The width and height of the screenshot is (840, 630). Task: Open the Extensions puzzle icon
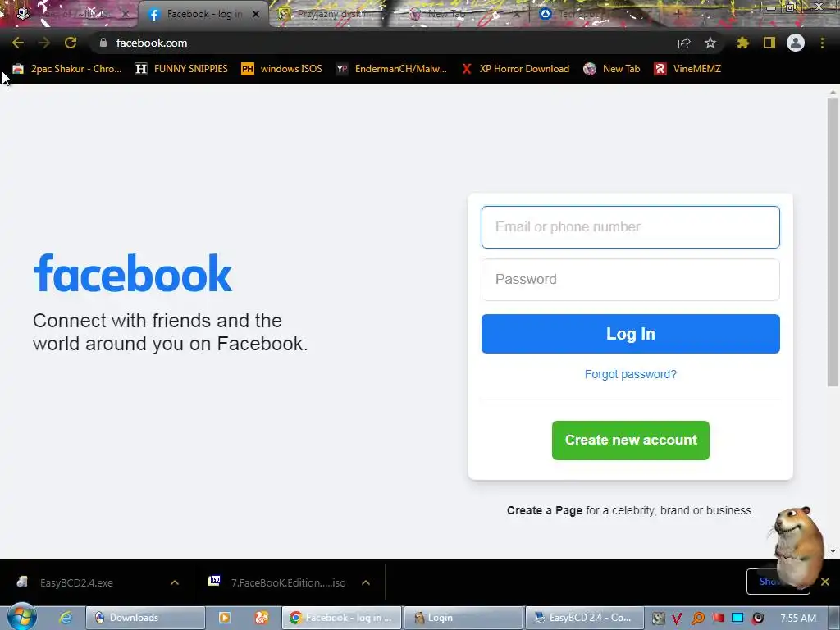pyautogui.click(x=743, y=43)
